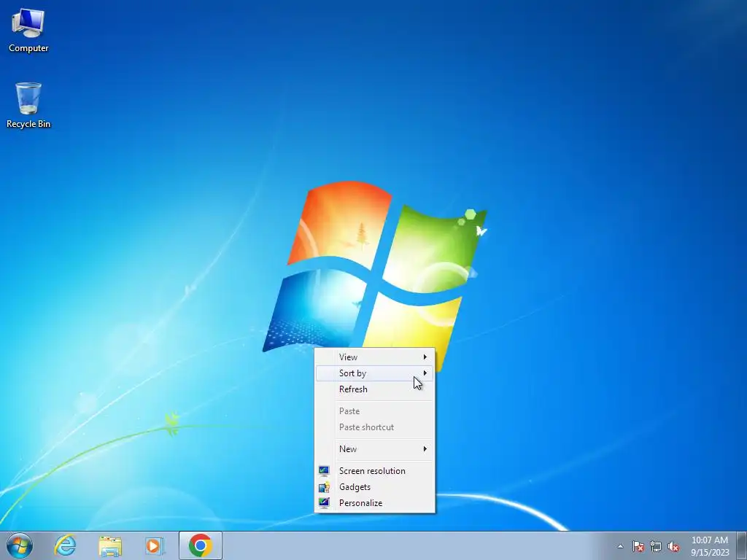Click the Gadgets menu icon
This screenshot has width=747, height=560.
coord(324,487)
